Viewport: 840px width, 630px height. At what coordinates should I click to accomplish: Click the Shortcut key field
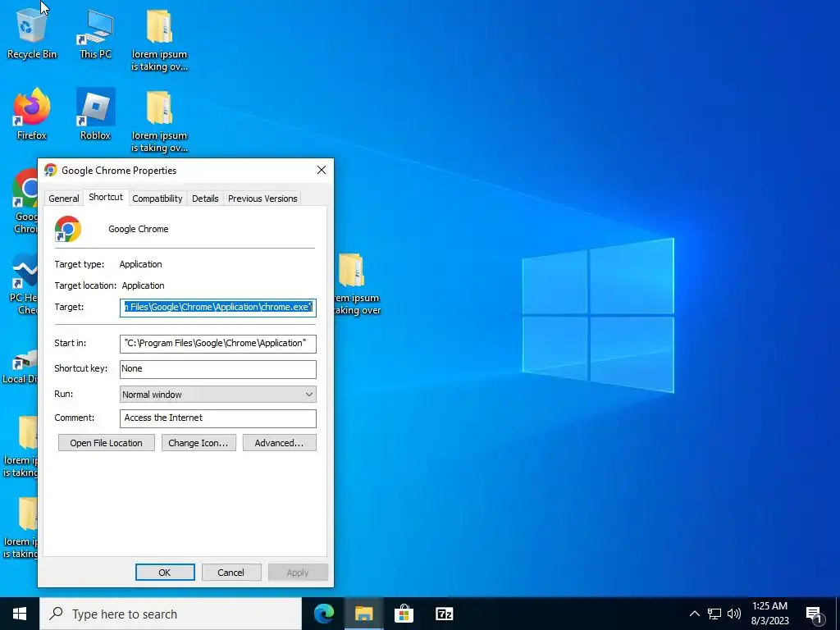(x=218, y=368)
